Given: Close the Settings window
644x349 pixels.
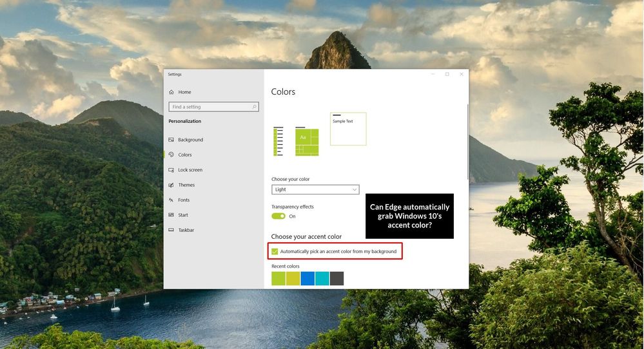Looking at the screenshot, I should [462, 74].
